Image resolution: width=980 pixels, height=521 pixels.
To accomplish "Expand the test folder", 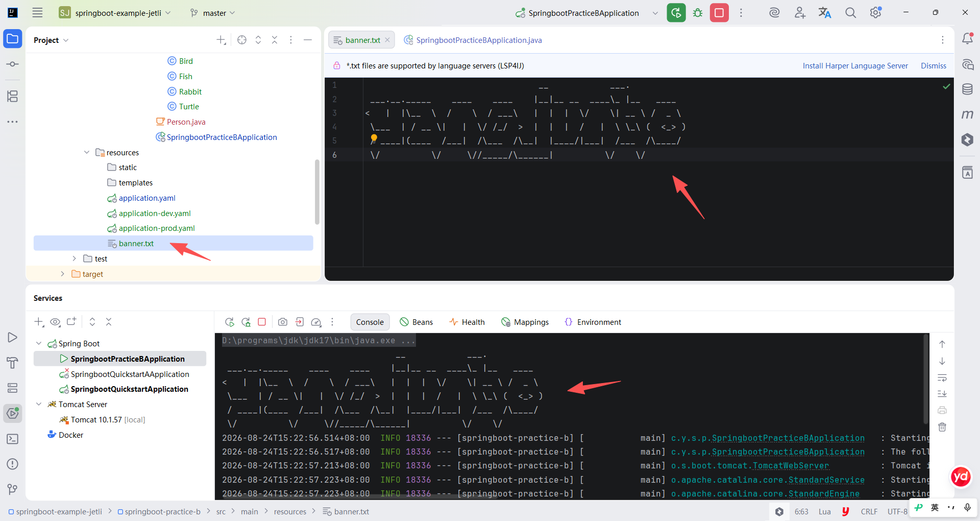I will (75, 258).
